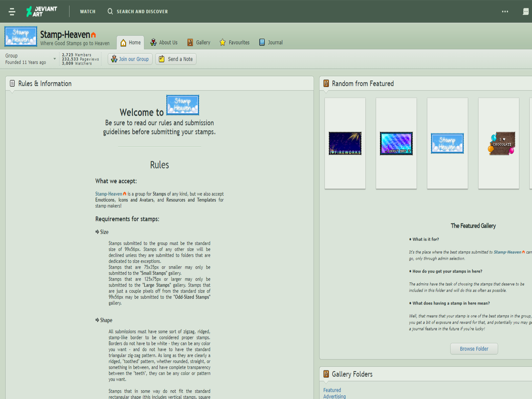Click the Favourites star icon

point(223,42)
